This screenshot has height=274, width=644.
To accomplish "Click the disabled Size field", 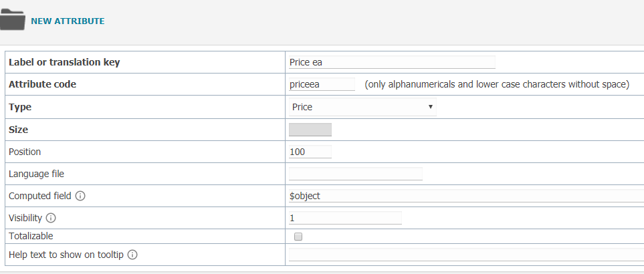I will click(310, 130).
